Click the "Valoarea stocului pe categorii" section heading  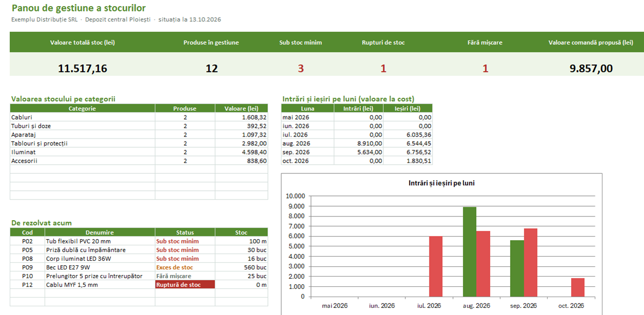(x=63, y=99)
